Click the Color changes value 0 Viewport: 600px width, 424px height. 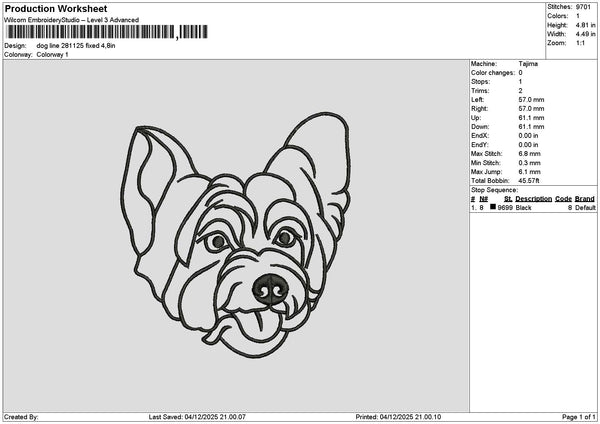(520, 73)
